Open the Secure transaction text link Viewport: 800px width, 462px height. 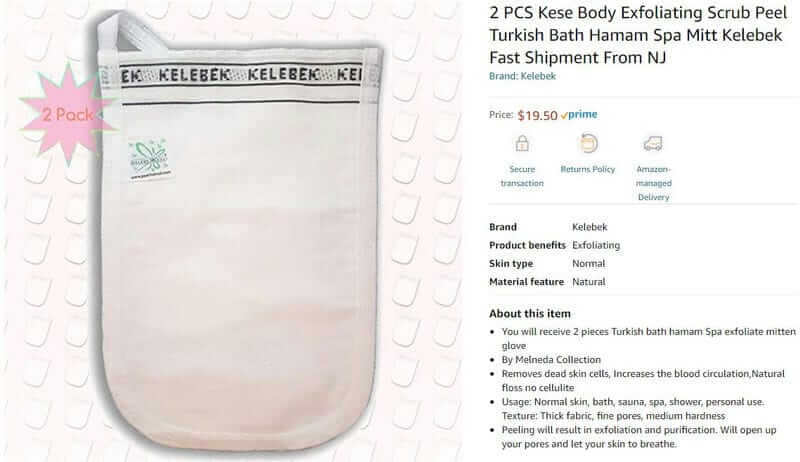pyautogui.click(x=522, y=176)
